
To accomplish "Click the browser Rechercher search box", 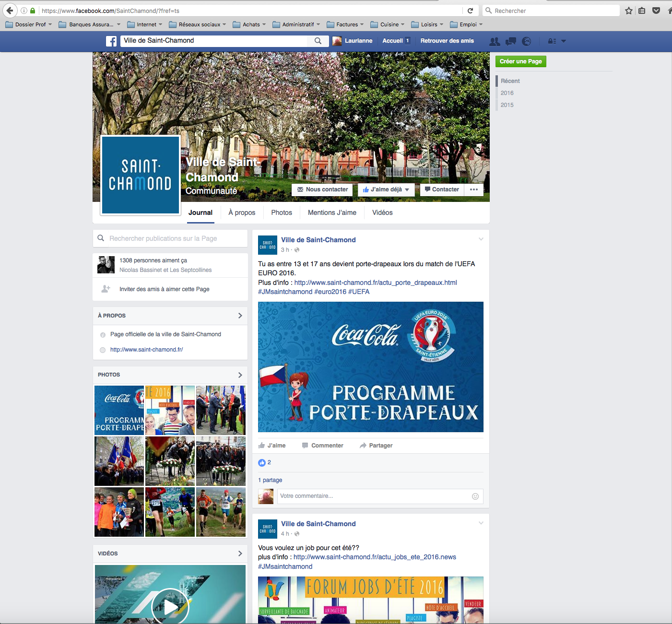I will pyautogui.click(x=551, y=11).
